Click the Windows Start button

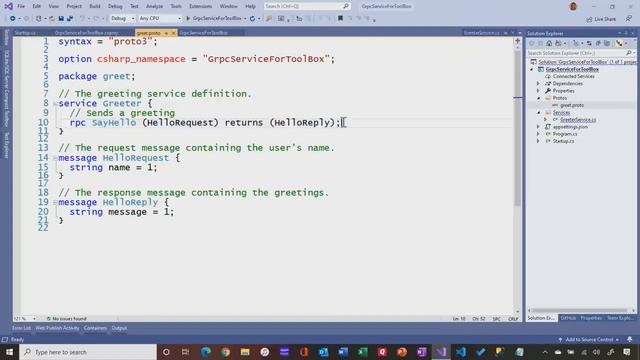[x=9, y=352]
